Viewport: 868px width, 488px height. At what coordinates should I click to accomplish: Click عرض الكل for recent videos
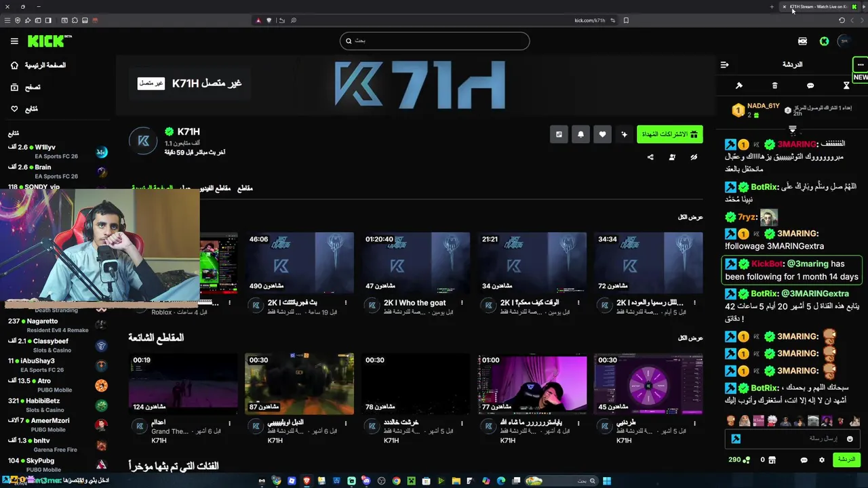click(690, 217)
